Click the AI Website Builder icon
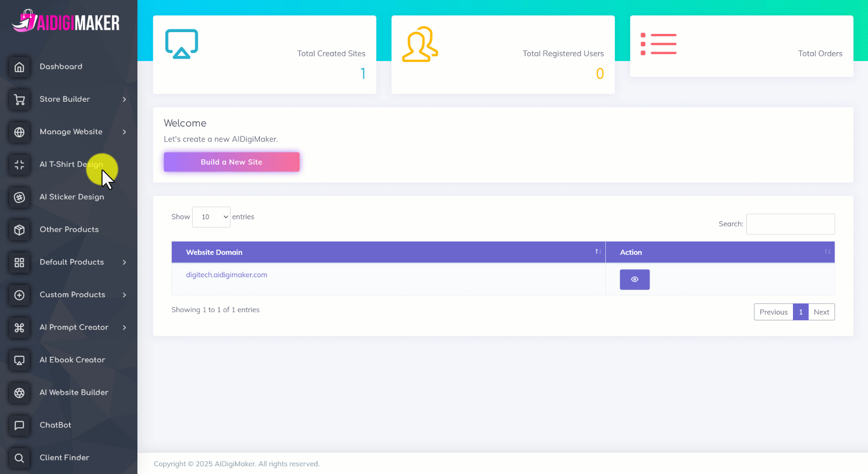 [19, 393]
